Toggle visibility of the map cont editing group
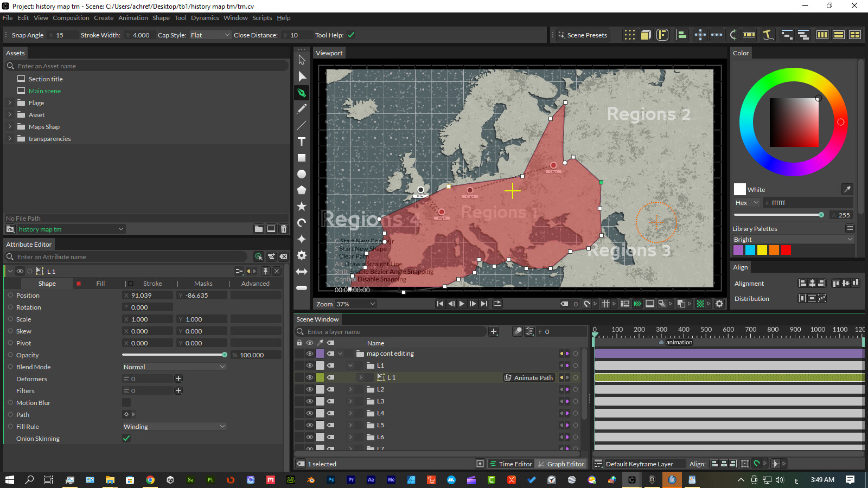This screenshot has width=868, height=488. pos(310,353)
